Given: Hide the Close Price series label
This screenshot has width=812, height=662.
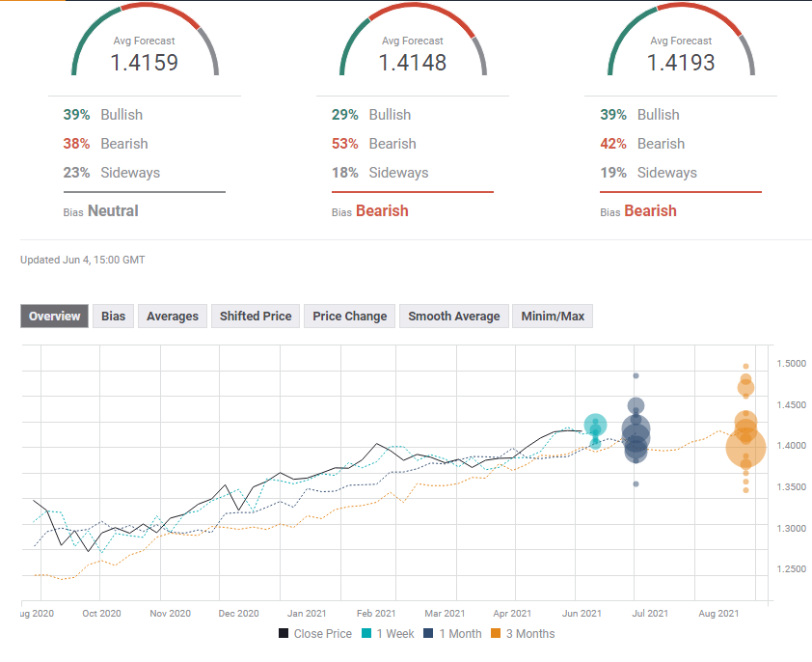Looking at the screenshot, I should pos(323,633).
